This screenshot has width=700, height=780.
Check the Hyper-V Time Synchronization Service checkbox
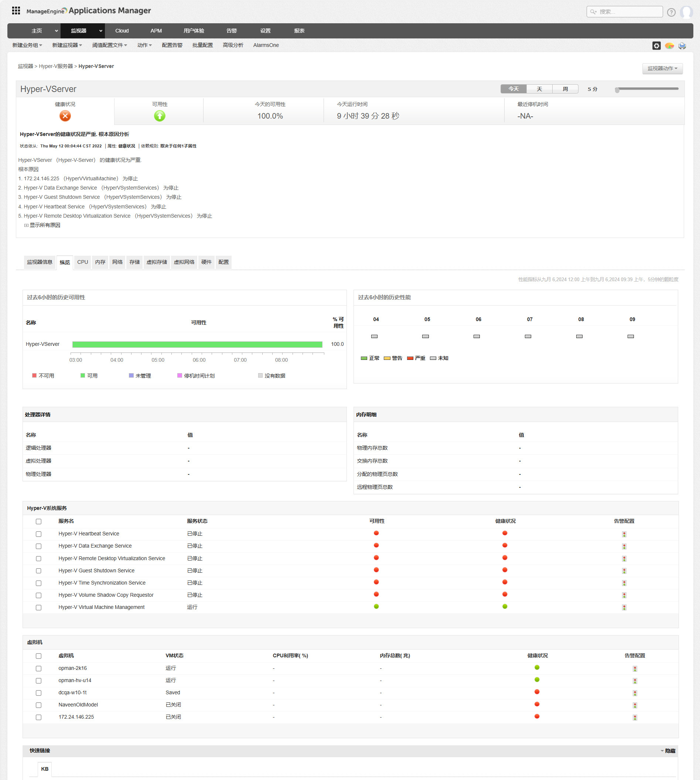[38, 583]
